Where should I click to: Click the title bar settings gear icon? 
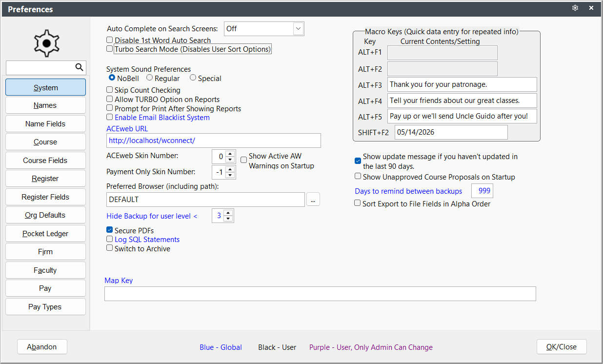(x=575, y=8)
